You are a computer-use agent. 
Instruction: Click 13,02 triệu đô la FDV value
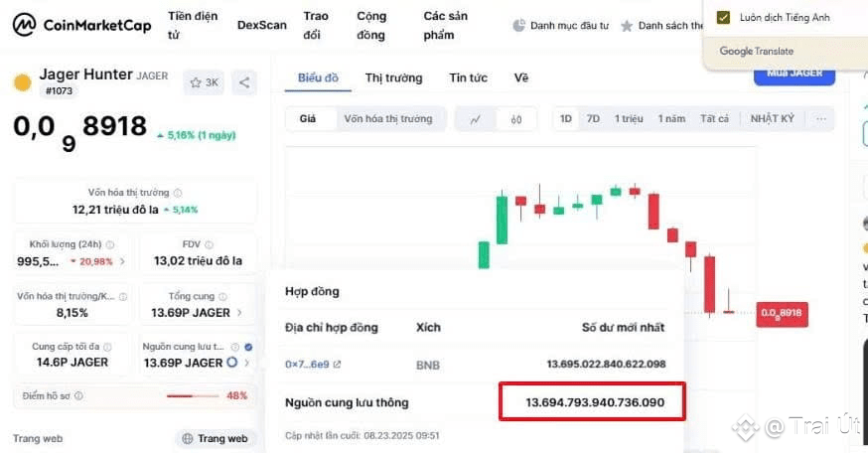[x=198, y=261]
